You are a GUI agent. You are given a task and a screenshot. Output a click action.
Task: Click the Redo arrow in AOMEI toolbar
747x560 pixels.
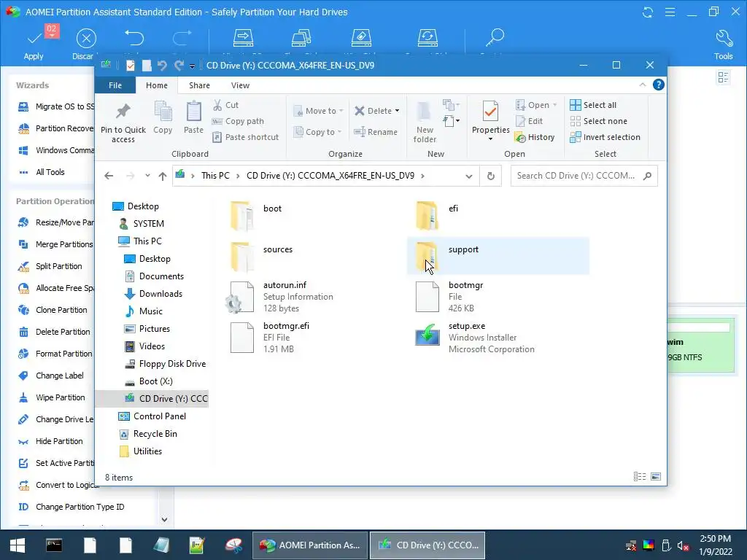(182, 38)
